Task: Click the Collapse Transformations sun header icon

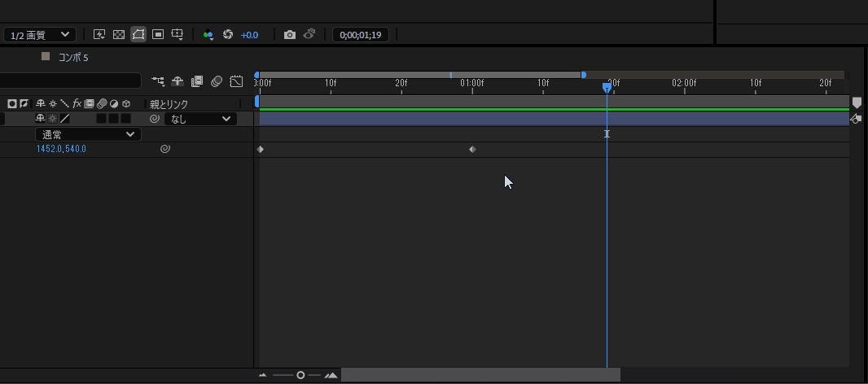Action: [53, 103]
